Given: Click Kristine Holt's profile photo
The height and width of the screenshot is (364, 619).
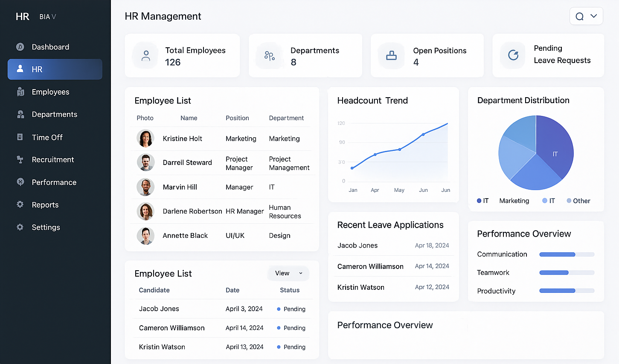Looking at the screenshot, I should (x=145, y=139).
